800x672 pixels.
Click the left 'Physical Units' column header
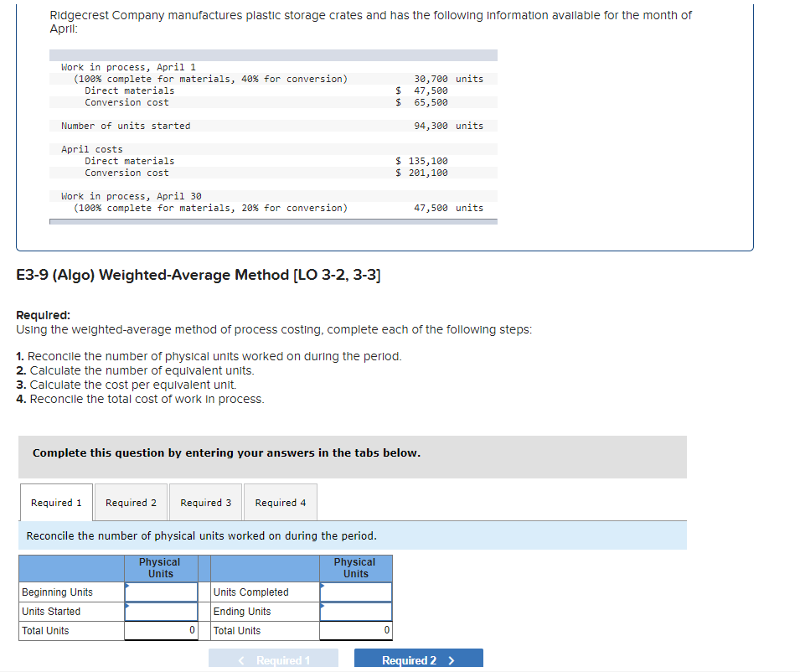[x=161, y=568]
